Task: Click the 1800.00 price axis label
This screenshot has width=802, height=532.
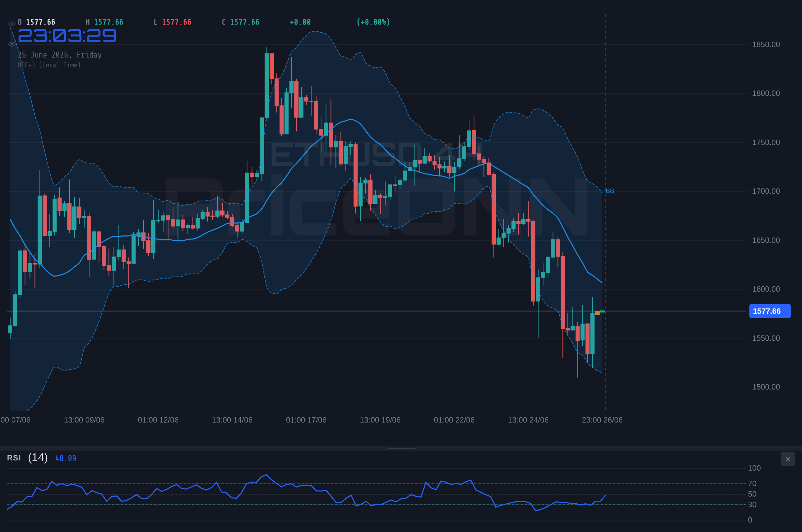Action: point(766,93)
